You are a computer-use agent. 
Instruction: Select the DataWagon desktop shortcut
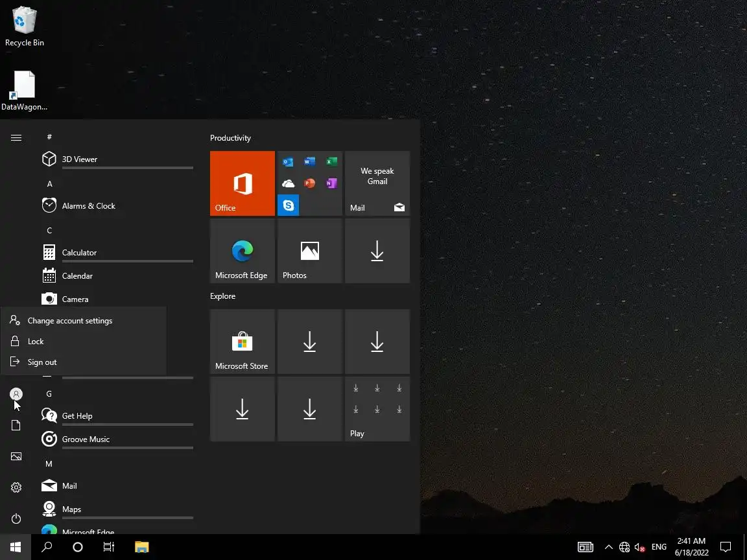tap(24, 91)
